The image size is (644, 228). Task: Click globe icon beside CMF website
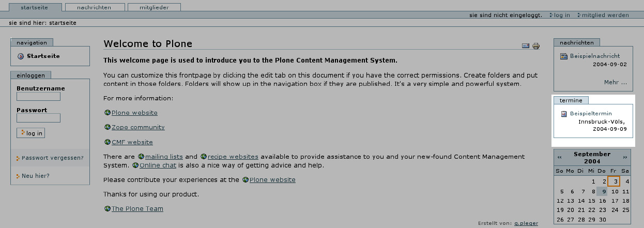pyautogui.click(x=108, y=142)
